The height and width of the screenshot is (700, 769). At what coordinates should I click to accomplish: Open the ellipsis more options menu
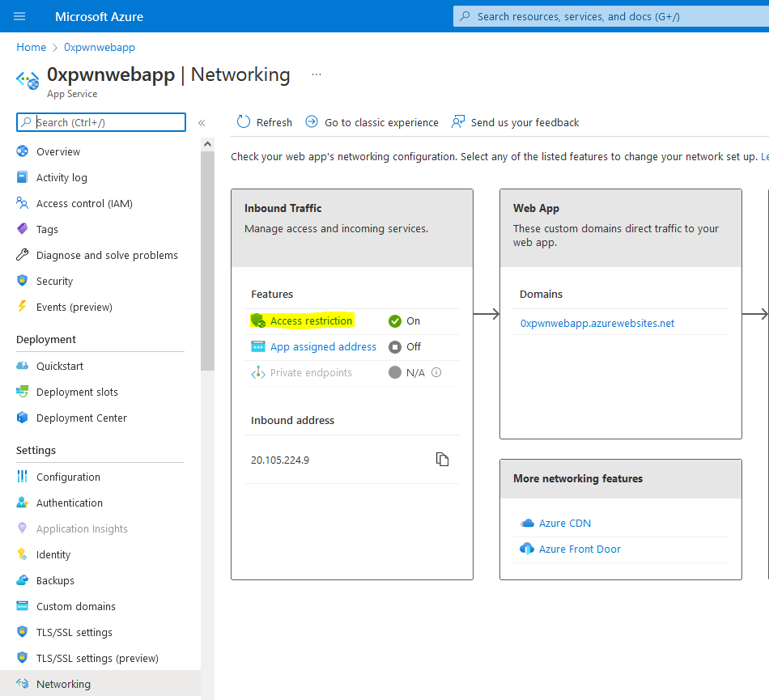click(x=317, y=74)
